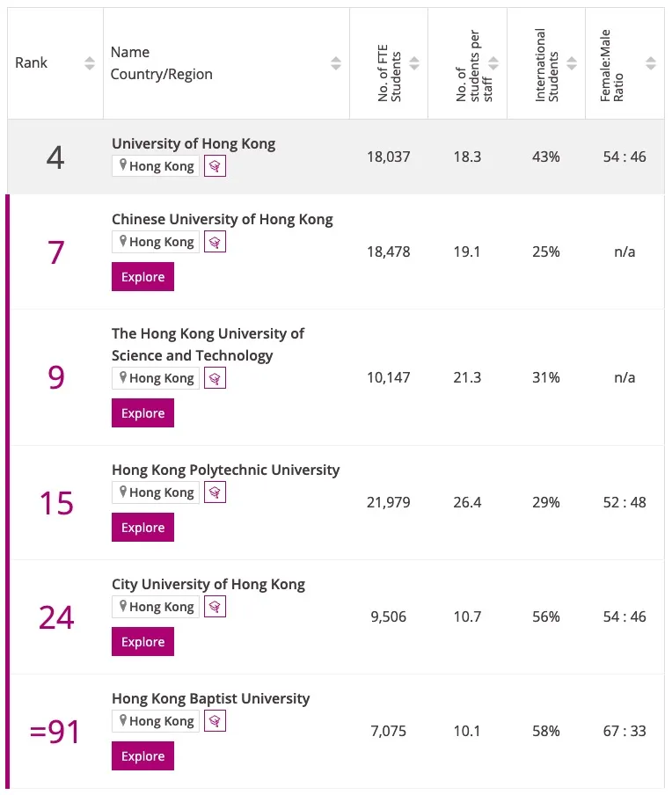Click graduation cap icon for Hong Kong Baptist University
This screenshot has width=672, height=795.
pos(215,721)
